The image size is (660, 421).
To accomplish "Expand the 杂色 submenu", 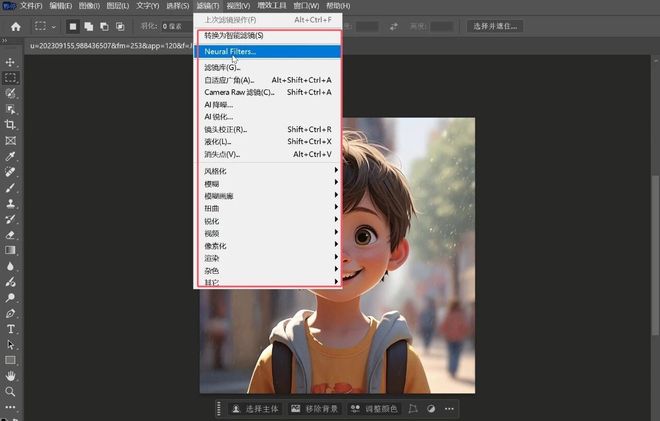I will 268,270.
